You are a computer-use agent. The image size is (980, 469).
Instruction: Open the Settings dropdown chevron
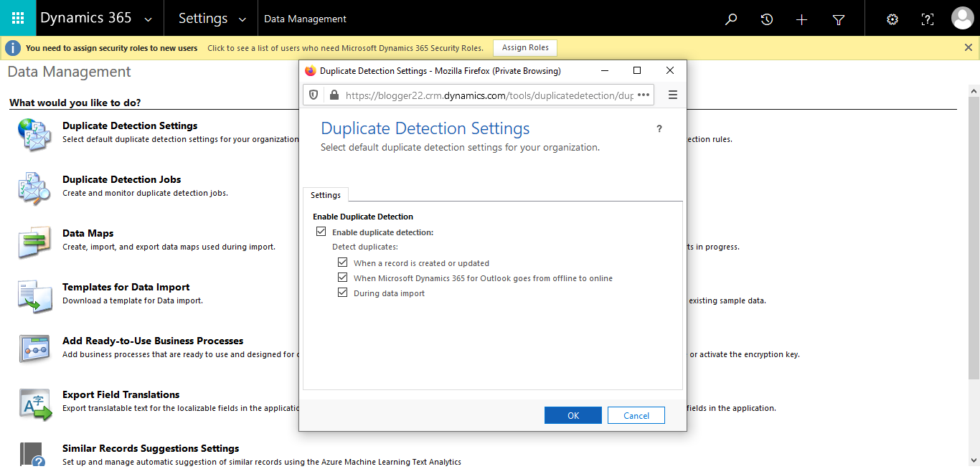point(242,18)
